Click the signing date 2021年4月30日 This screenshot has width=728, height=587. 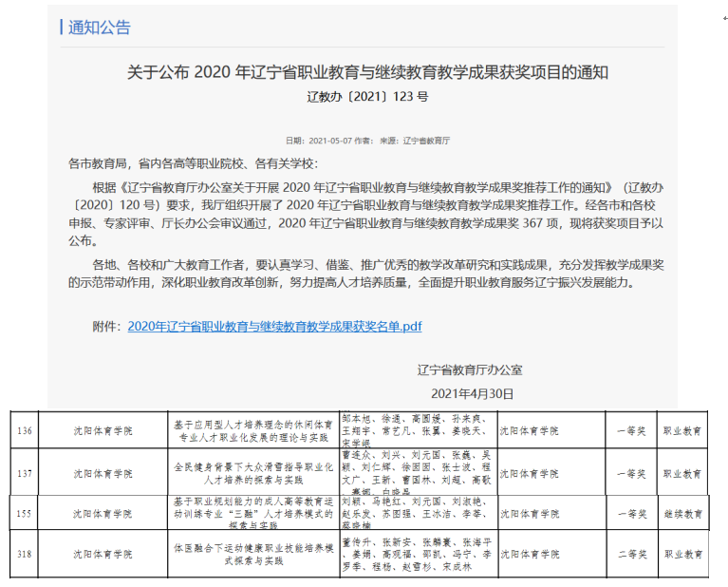pyautogui.click(x=472, y=393)
